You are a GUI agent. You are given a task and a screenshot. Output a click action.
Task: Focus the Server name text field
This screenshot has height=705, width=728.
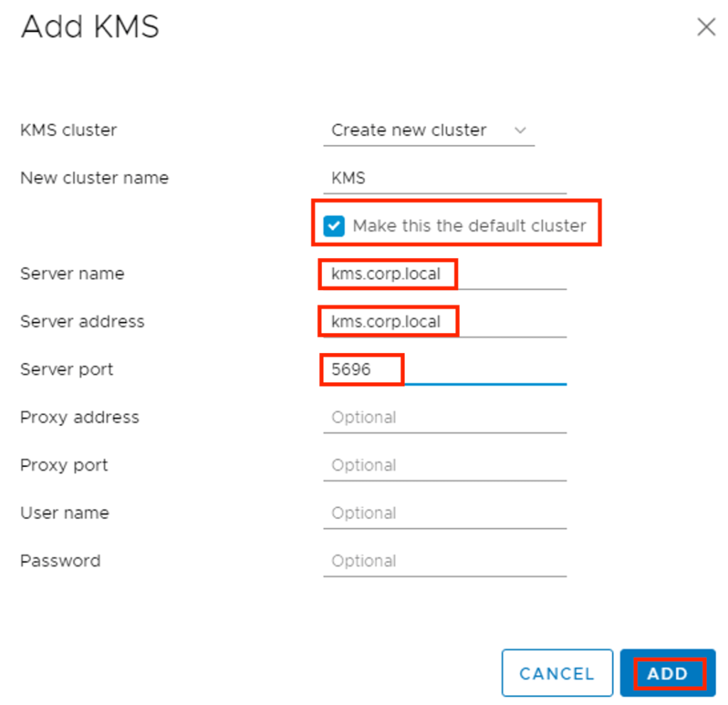444,274
